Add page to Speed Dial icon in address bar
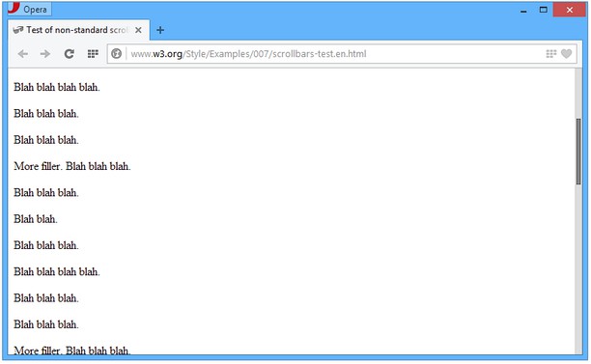Image resolution: width=591 pixels, height=364 pixels. pyautogui.click(x=551, y=54)
